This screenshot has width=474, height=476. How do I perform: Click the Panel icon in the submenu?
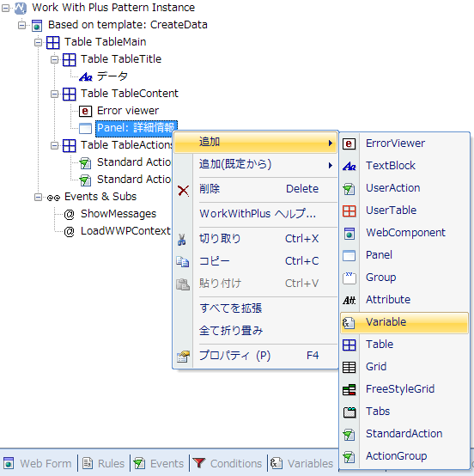coord(349,255)
